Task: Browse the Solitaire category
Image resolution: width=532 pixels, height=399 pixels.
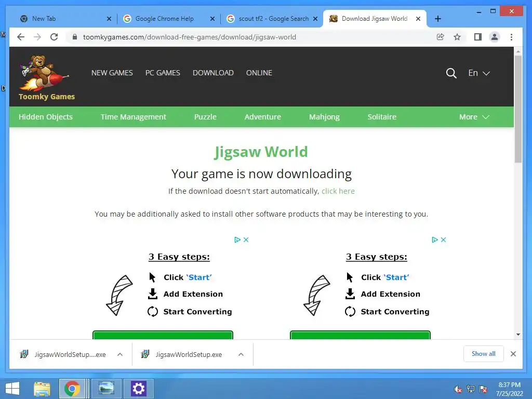Action: 382,117
